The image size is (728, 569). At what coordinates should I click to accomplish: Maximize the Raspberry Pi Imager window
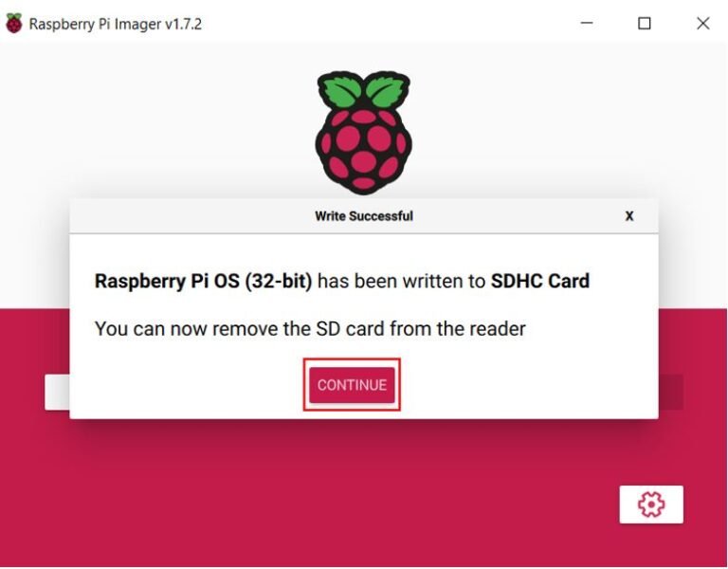(x=645, y=23)
